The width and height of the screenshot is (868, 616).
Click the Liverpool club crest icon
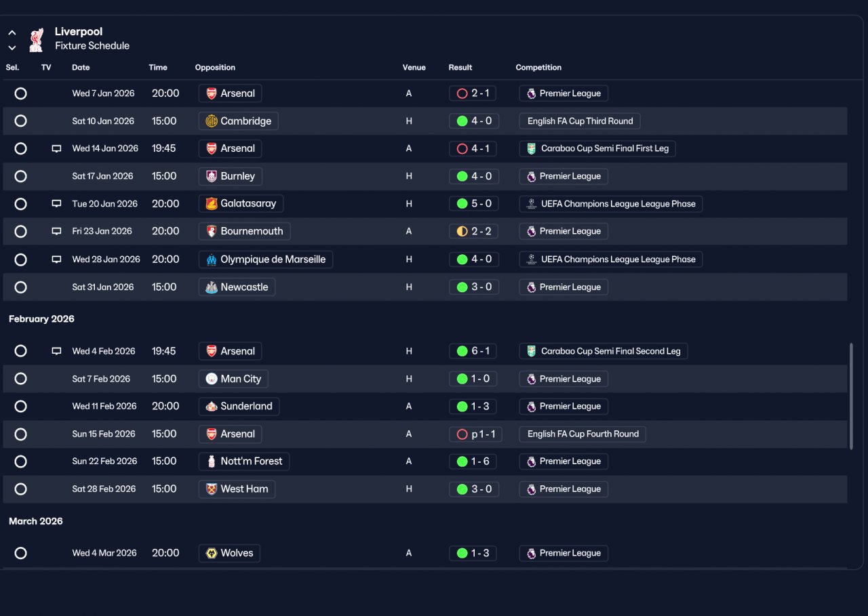[x=36, y=39]
